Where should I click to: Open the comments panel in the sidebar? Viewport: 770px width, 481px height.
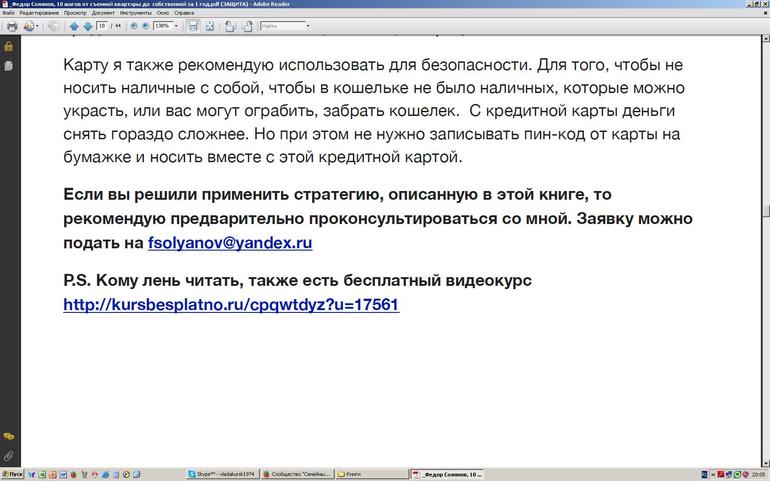pos(8,437)
